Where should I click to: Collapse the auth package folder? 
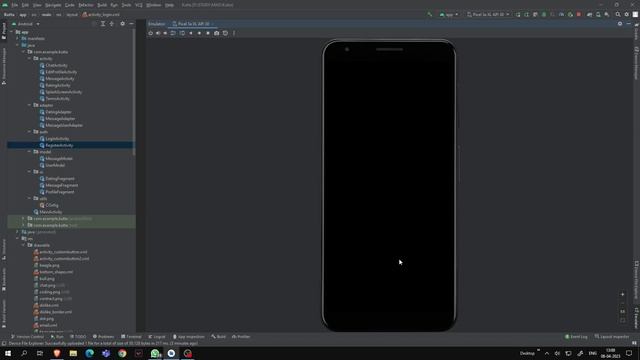(29, 131)
